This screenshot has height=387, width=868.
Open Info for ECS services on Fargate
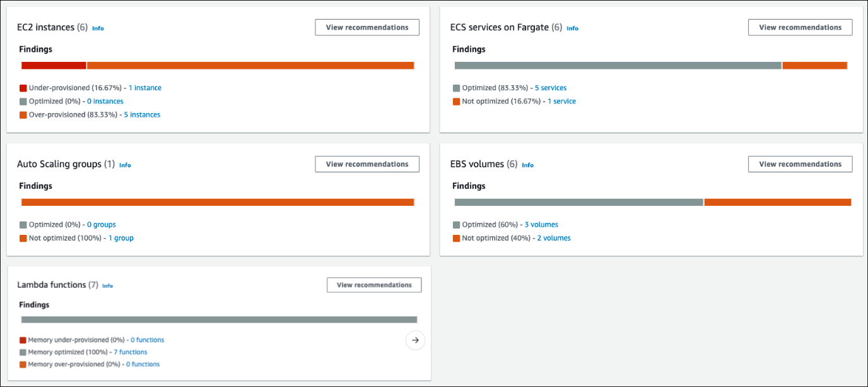click(572, 28)
